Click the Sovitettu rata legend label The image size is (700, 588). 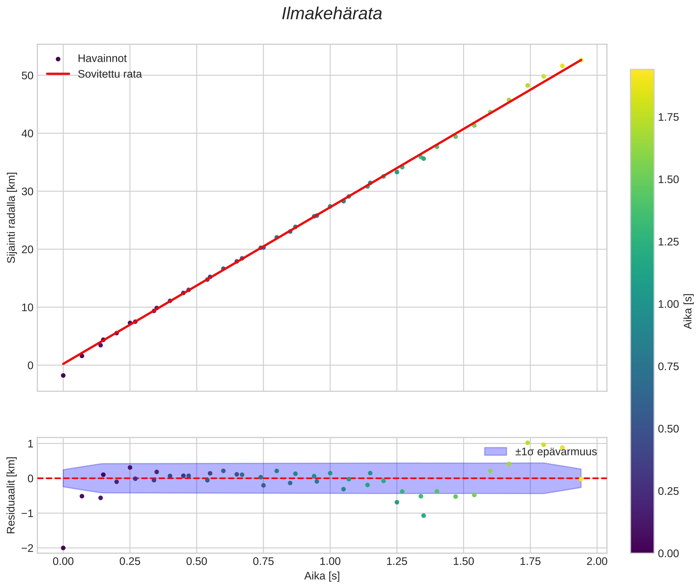pos(110,74)
